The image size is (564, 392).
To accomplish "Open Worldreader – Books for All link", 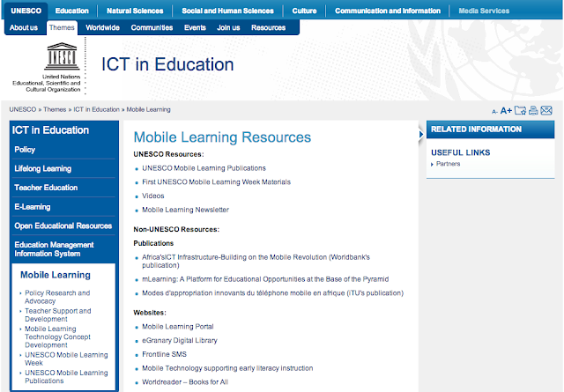I will [185, 382].
